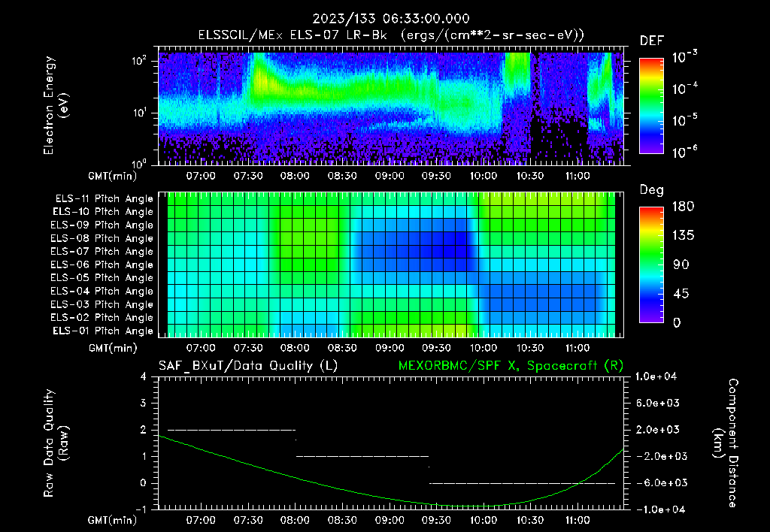Screen dimensions: 770x532
Task: Click the 09:00 tick under the pitch angle panel
Action: point(390,348)
